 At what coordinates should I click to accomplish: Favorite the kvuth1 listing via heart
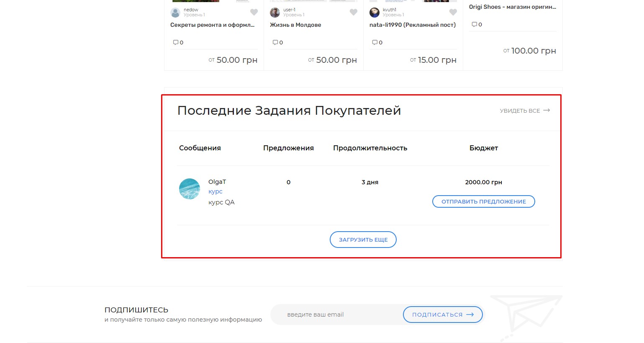(x=453, y=12)
